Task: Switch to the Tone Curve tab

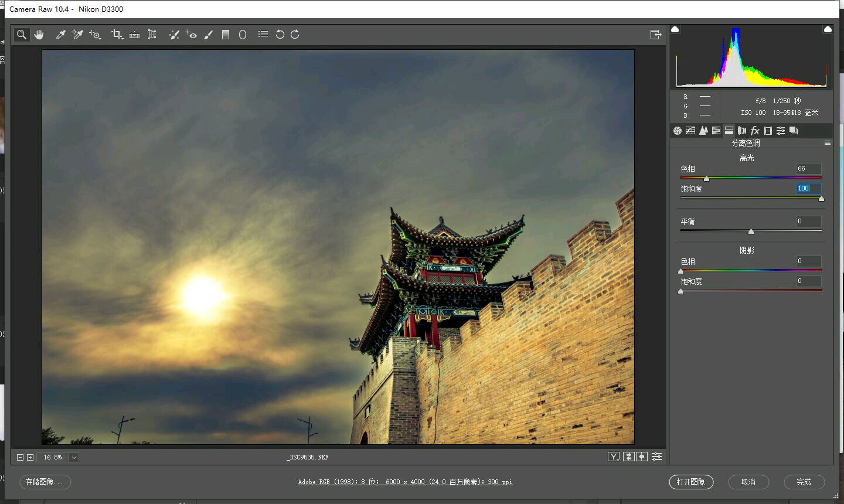Action: pyautogui.click(x=690, y=131)
